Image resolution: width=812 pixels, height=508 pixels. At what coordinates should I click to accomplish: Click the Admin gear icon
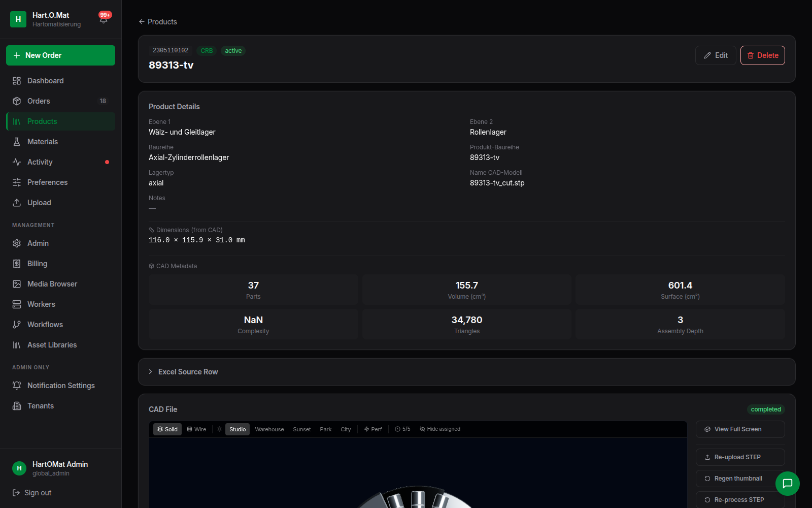click(x=17, y=243)
